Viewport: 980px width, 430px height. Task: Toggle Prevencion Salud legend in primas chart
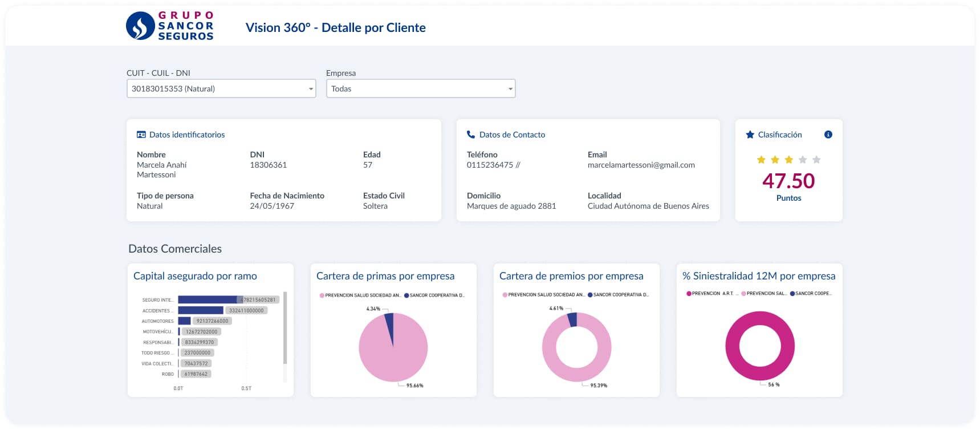(360, 295)
